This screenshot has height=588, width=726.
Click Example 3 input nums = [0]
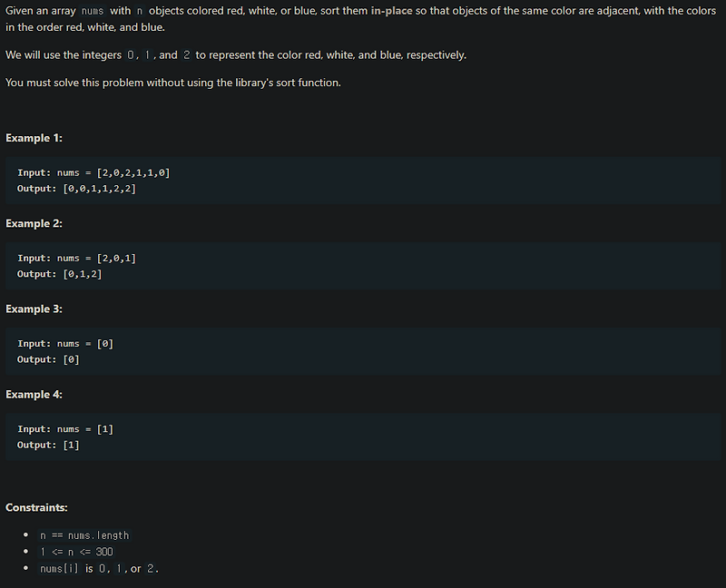[x=85, y=344]
